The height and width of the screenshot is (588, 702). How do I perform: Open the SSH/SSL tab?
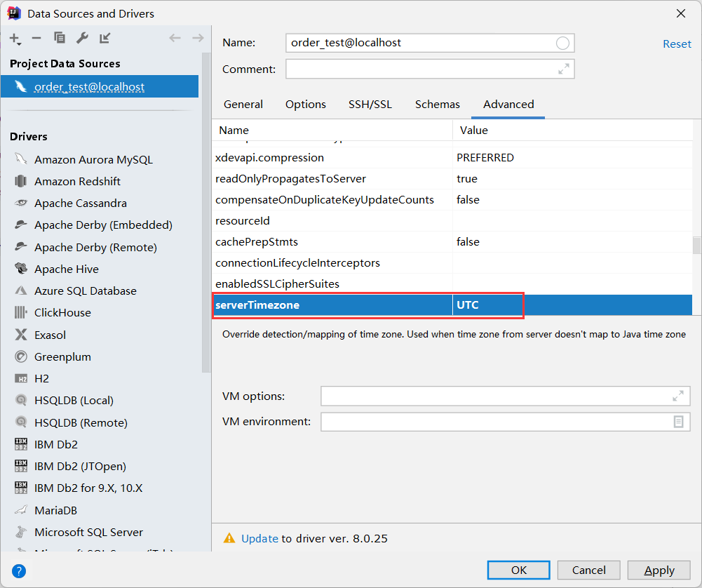coord(370,105)
